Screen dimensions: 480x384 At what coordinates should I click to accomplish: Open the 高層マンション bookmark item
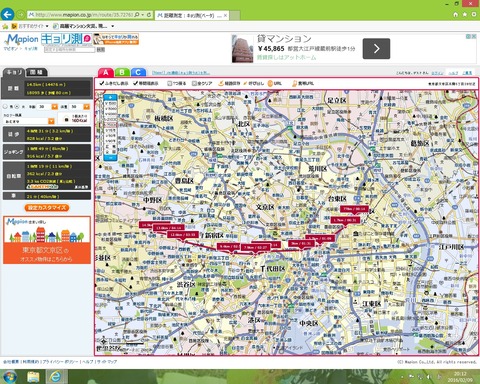tap(80, 26)
